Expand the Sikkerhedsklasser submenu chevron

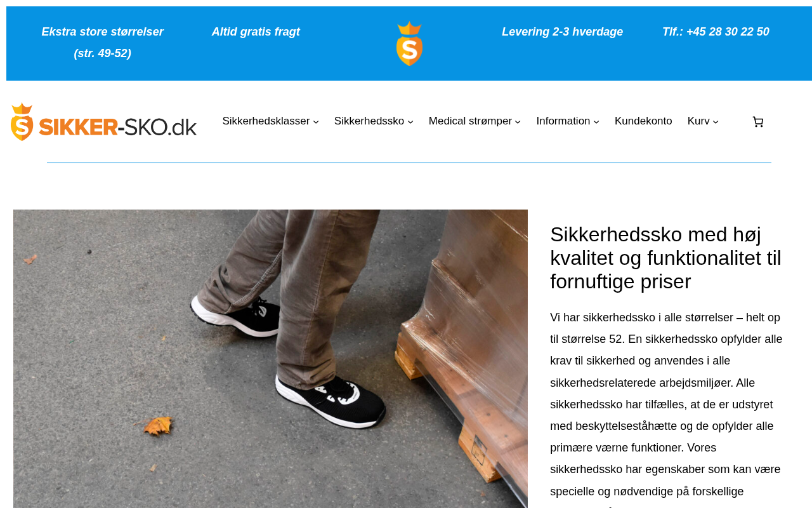tap(316, 122)
